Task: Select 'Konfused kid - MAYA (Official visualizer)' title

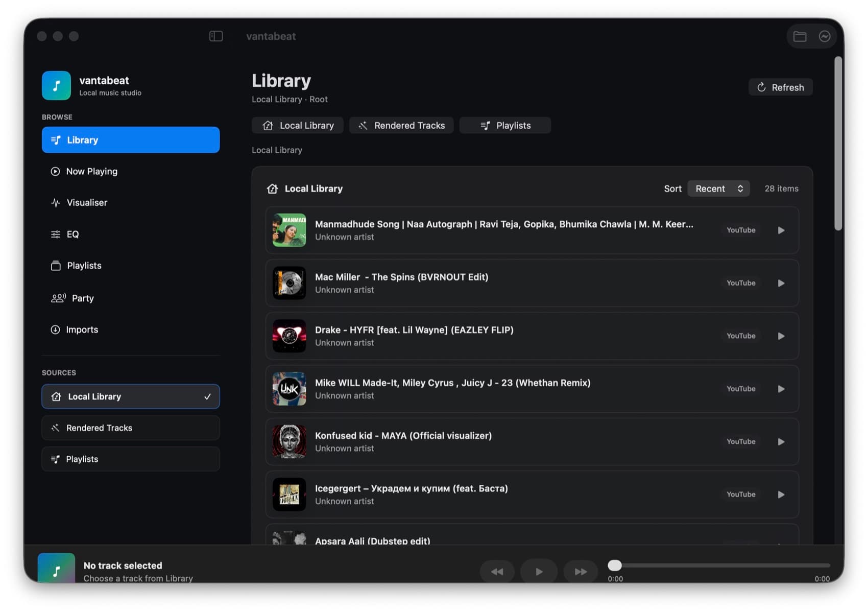Action: [x=403, y=436]
